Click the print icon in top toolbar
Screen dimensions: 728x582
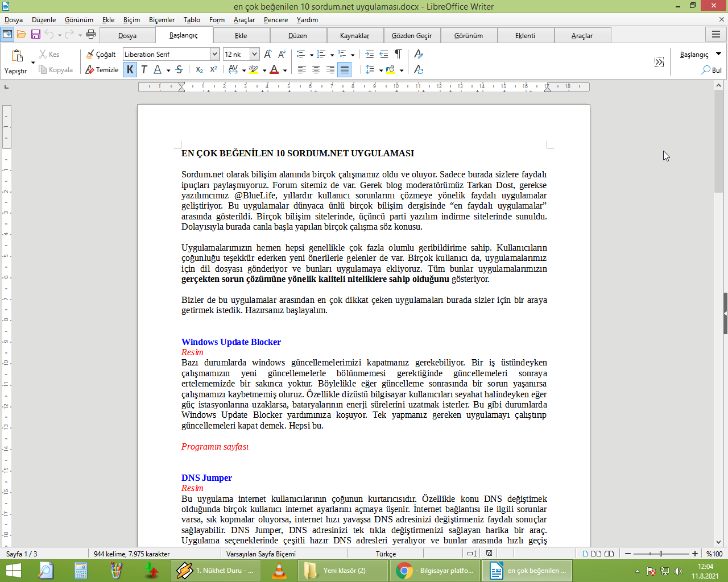coord(90,34)
